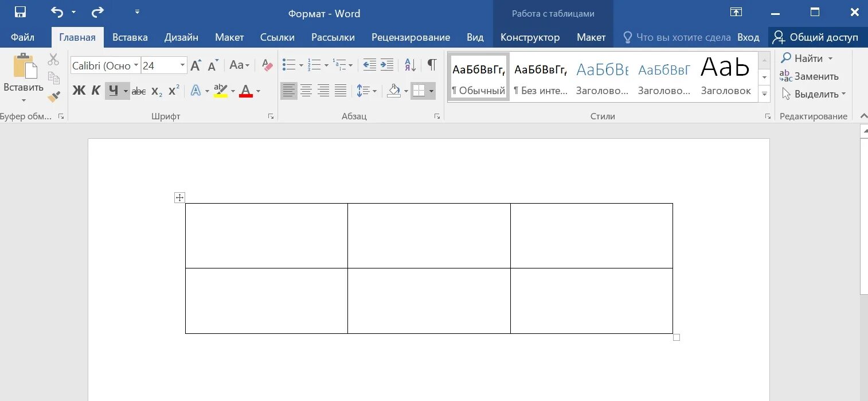The width and height of the screenshot is (868, 401).
Task: Click the Вставить paste button
Action: tap(24, 78)
